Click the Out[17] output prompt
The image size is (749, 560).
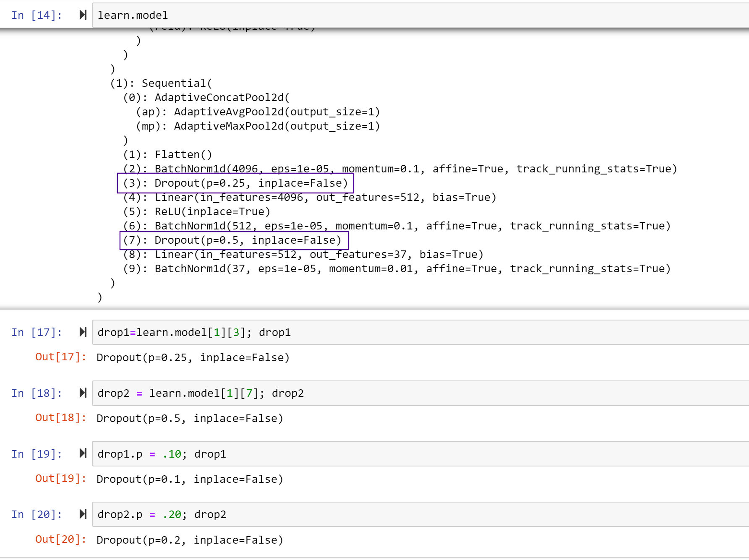(60, 357)
